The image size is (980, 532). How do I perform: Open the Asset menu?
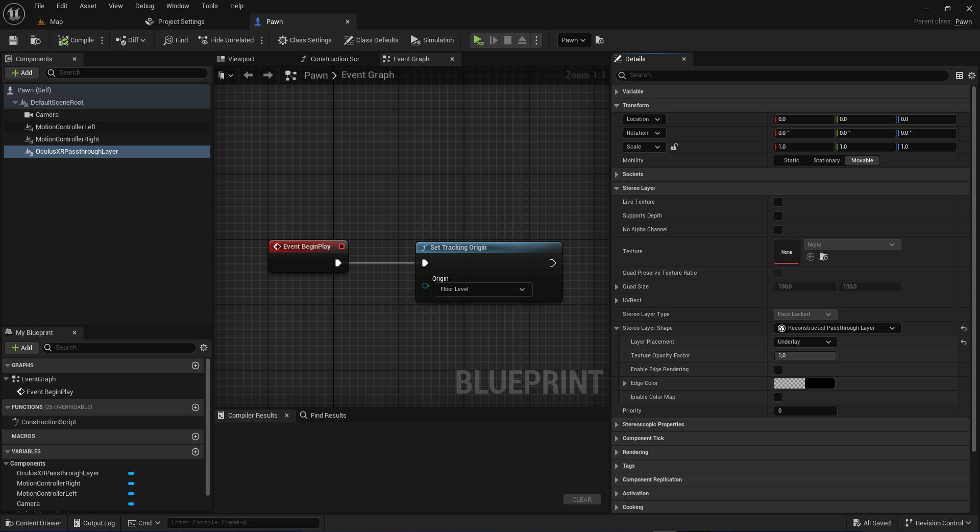coord(88,6)
